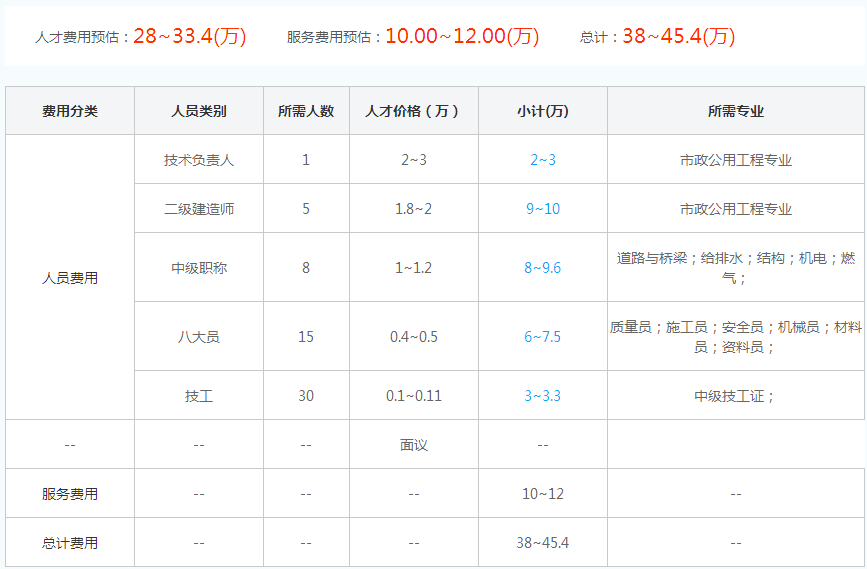This screenshot has width=867, height=569.
Task: Open the blue subtotal link 3~3.3
Action: (x=543, y=395)
